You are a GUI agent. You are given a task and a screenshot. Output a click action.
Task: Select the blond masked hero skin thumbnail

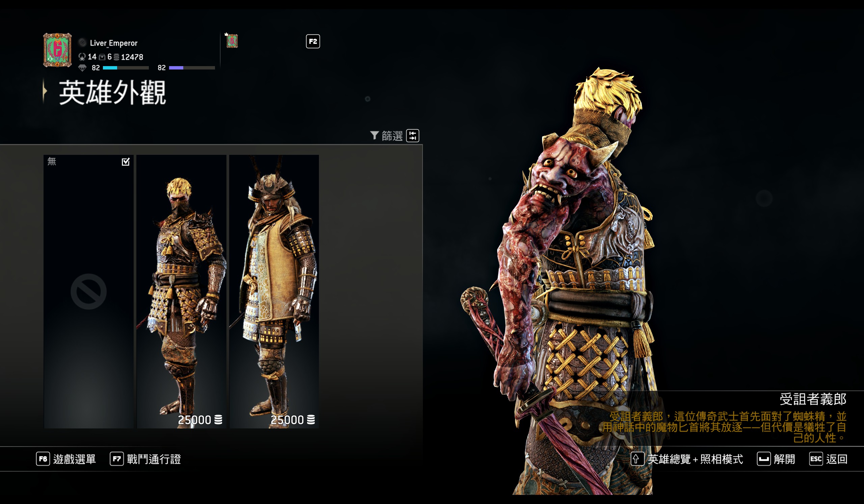pyautogui.click(x=181, y=291)
